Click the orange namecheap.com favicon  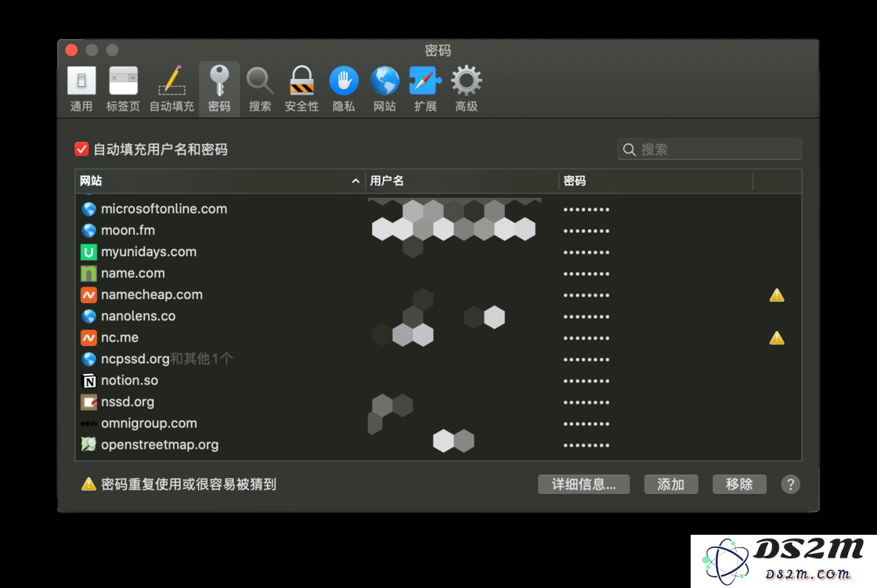89,295
